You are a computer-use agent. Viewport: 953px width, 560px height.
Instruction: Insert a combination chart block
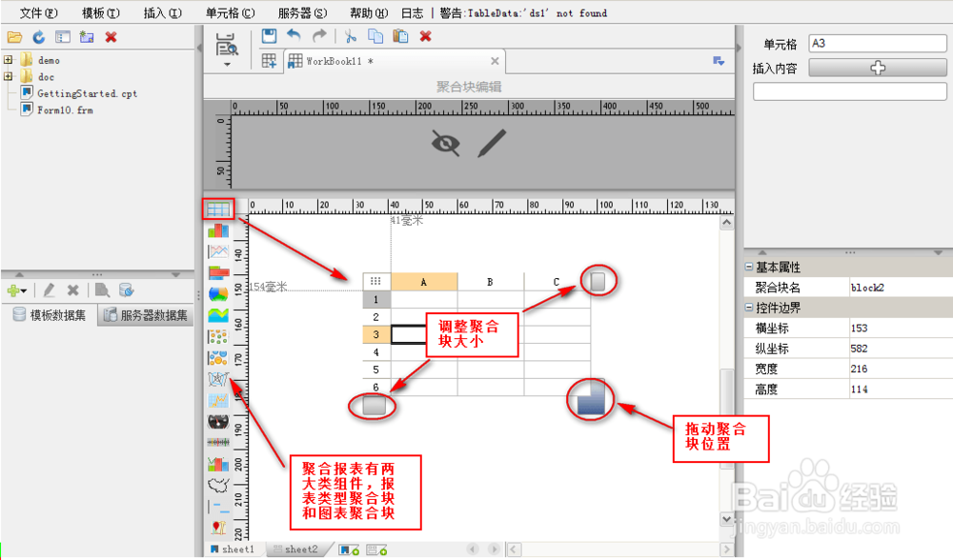pyautogui.click(x=217, y=464)
